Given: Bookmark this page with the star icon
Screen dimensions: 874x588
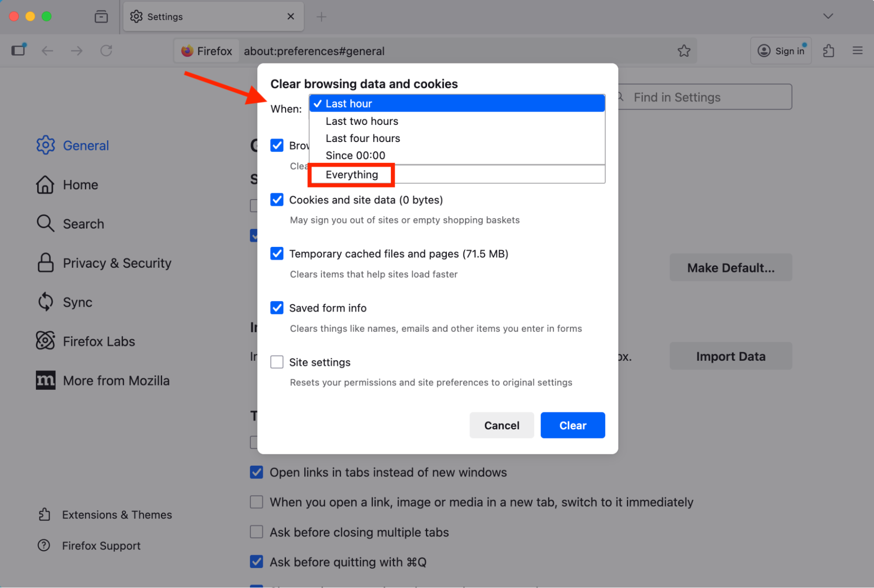Looking at the screenshot, I should click(684, 51).
